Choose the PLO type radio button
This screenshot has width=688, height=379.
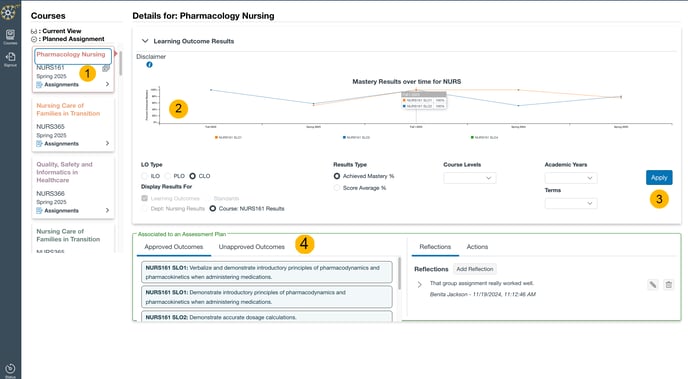[x=168, y=176]
